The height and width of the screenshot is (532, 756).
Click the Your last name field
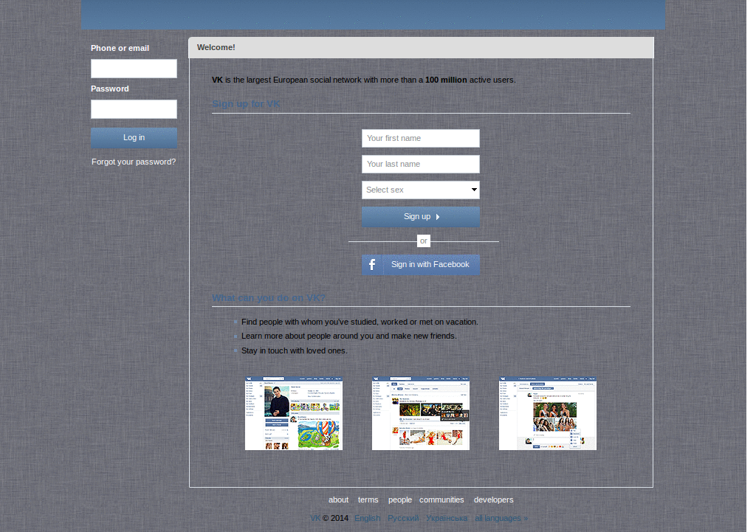420,165
